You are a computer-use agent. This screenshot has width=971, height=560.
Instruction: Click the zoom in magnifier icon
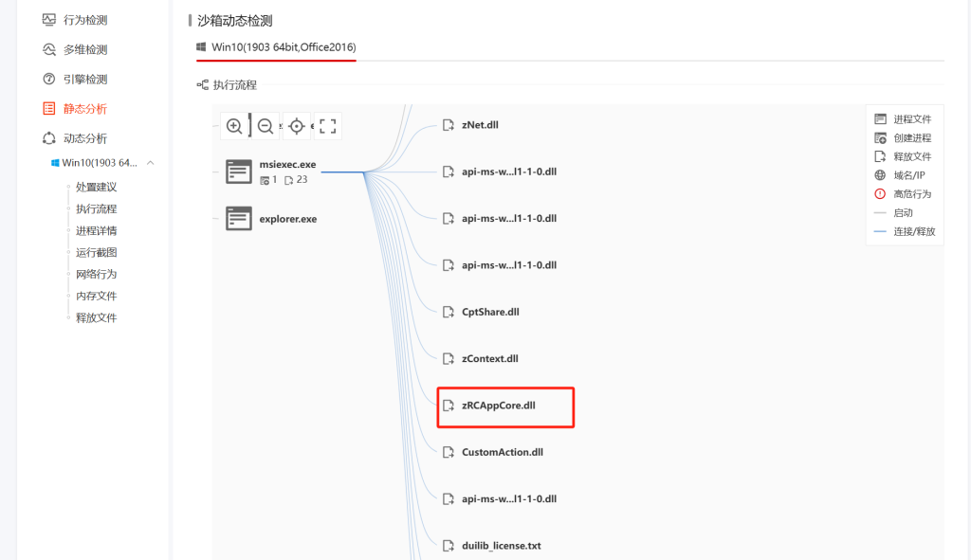[234, 126]
